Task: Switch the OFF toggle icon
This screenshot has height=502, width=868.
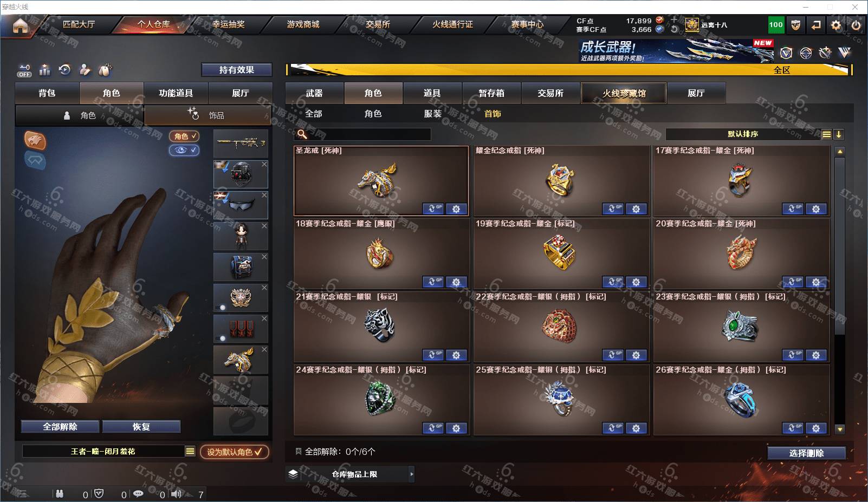Action: point(24,70)
